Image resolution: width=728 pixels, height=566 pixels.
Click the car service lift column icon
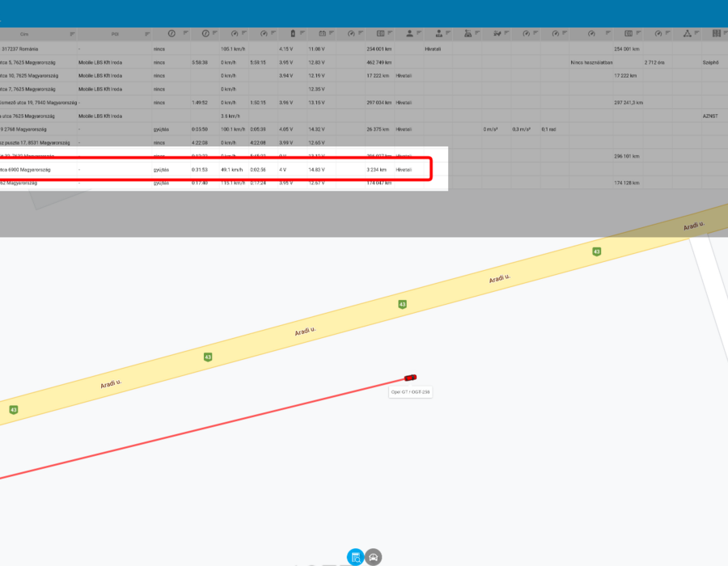(468, 33)
